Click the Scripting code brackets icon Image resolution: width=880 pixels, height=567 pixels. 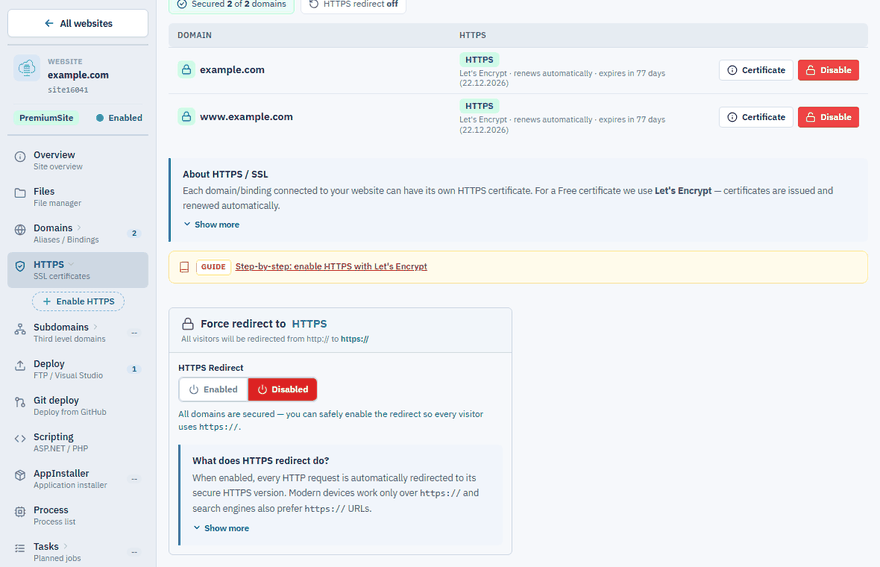(20, 438)
